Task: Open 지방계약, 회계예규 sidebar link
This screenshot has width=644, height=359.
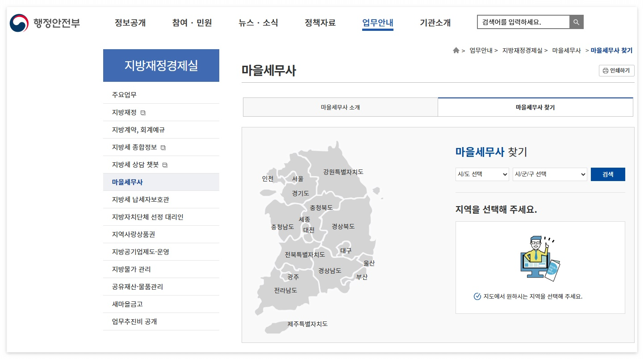Action: coord(161,130)
